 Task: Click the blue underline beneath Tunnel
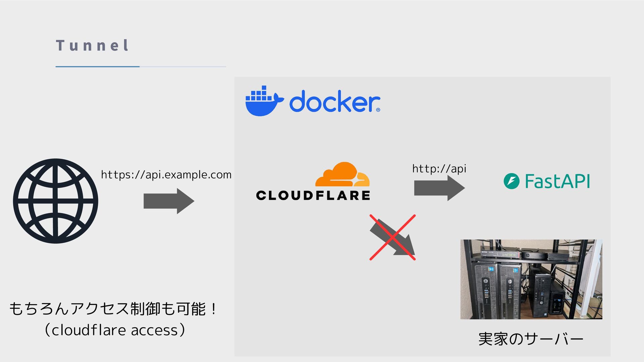pyautogui.click(x=98, y=67)
